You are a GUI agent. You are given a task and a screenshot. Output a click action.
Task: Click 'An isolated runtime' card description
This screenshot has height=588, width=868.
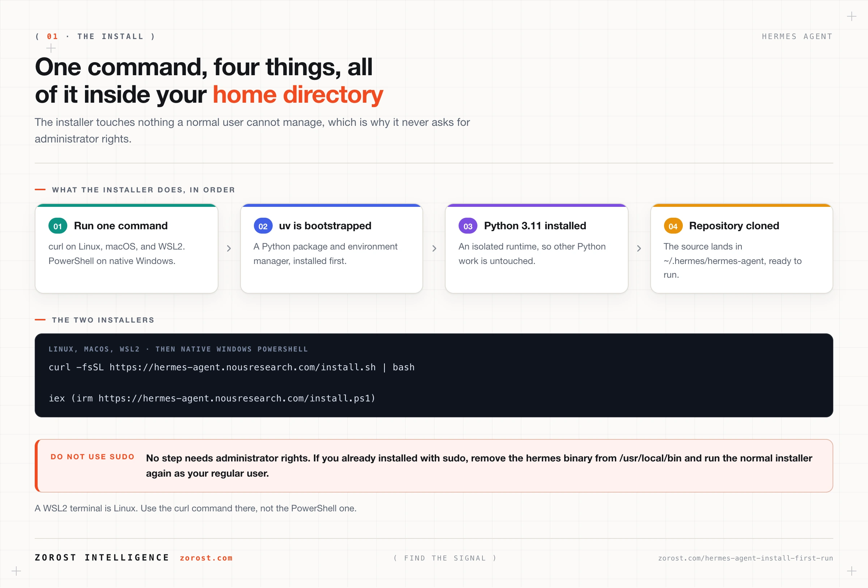pos(532,254)
